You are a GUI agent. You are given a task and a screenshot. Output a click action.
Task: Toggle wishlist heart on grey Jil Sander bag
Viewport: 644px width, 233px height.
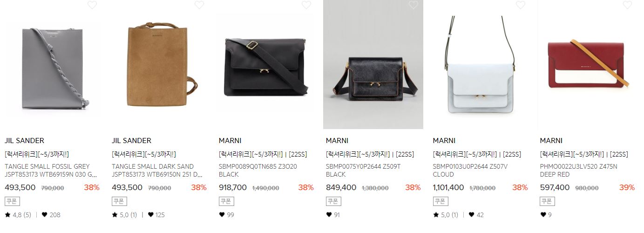tap(92, 5)
